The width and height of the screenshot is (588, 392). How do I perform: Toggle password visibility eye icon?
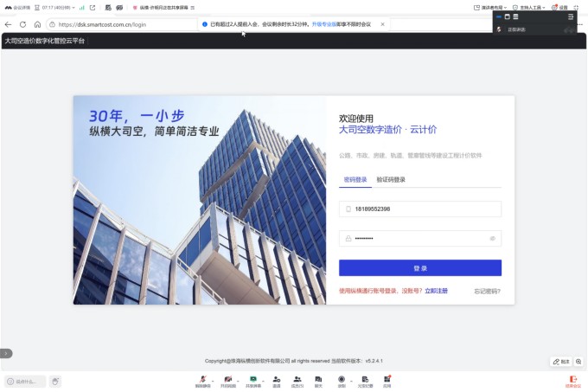coord(493,238)
